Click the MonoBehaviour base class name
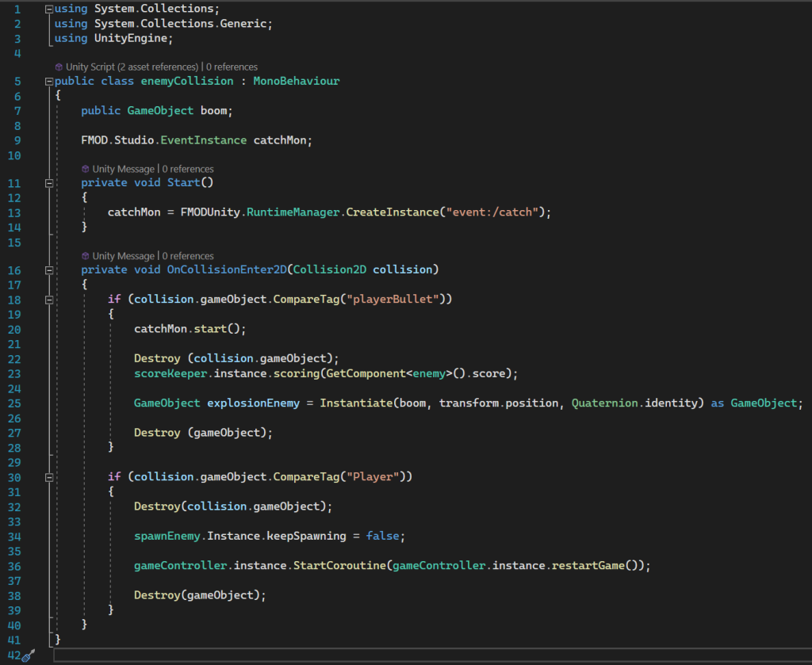The width and height of the screenshot is (812, 665). tap(296, 82)
